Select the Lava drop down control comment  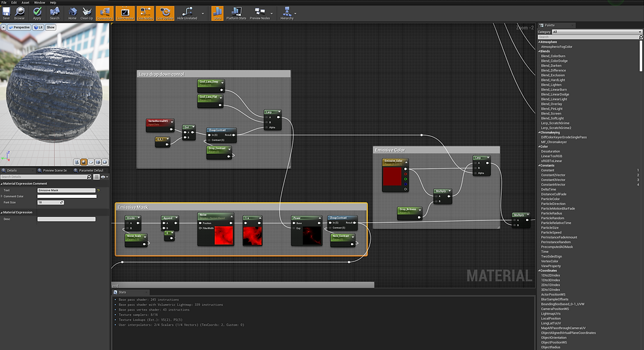click(x=161, y=74)
